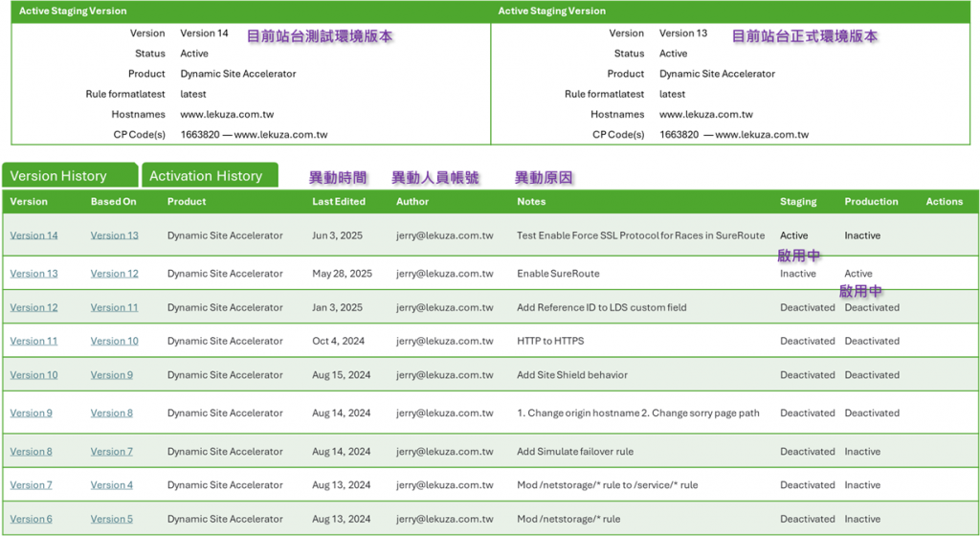Select Staging 'Inactive' status in Version 13's row
980x536 pixels.
pos(797,274)
